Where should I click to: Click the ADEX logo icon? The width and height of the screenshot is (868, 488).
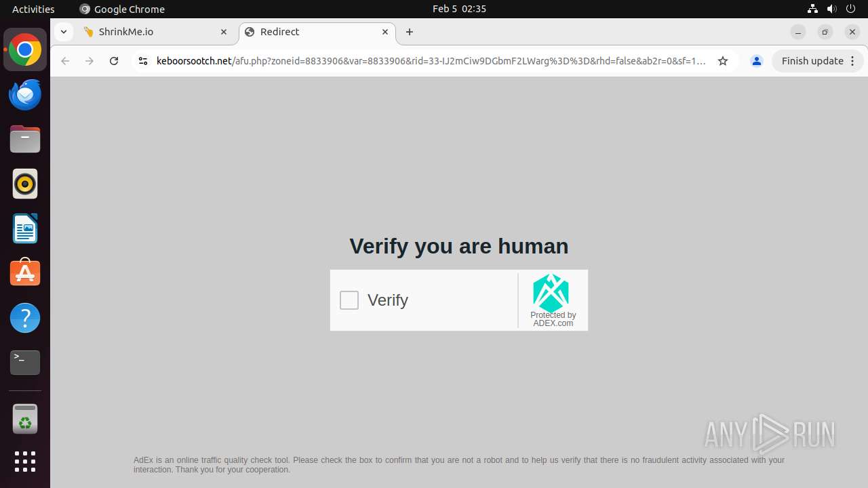(551, 293)
